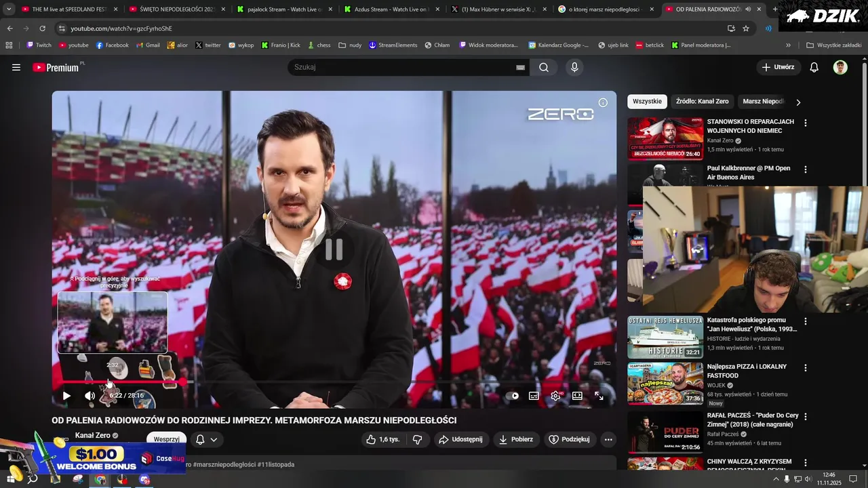Image resolution: width=868 pixels, height=488 pixels.
Task: Click the Podziękuj thanks button
Action: pos(569,439)
